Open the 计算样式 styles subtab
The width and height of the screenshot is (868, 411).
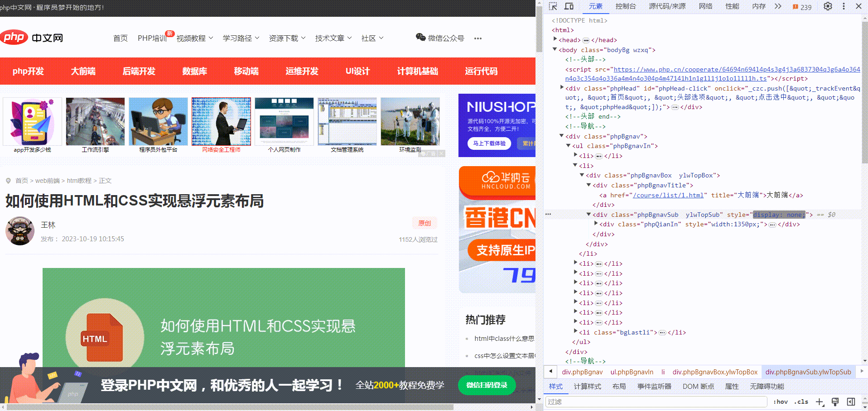[588, 387]
